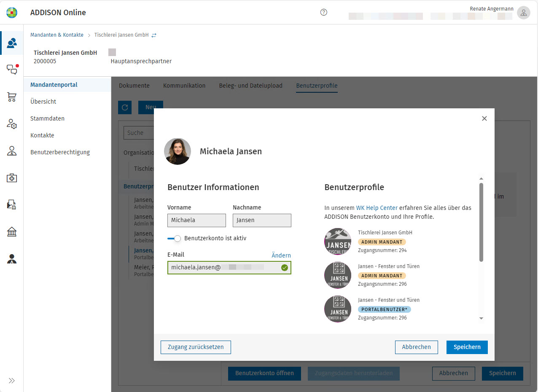Click the Ändern link above E-Mail
The image size is (538, 392).
281,255
